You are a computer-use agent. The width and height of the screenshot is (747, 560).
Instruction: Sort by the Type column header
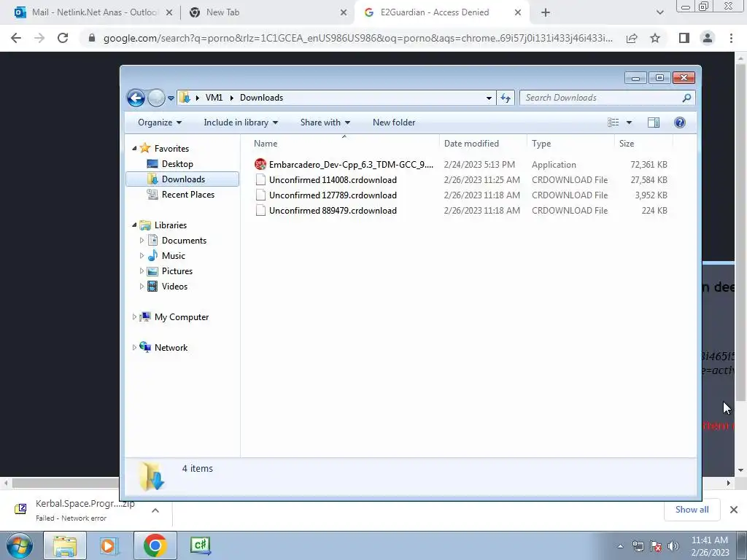[x=570, y=144]
